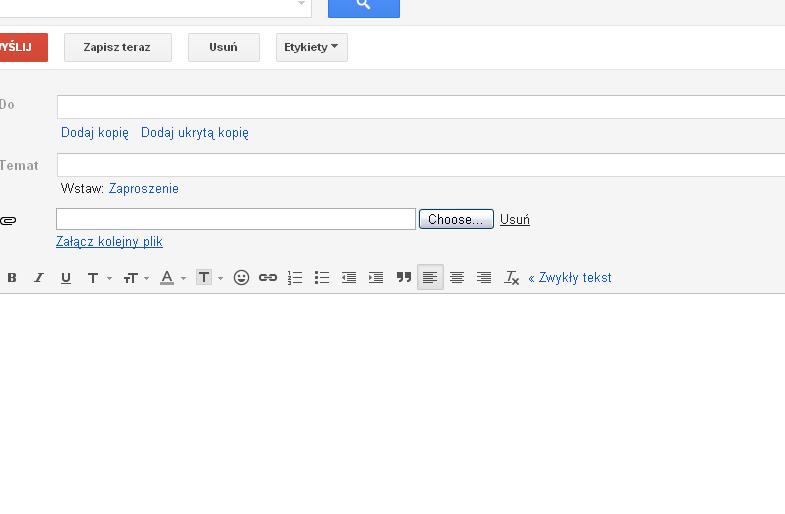Insert an emoticon smiley
The width and height of the screenshot is (785, 514).
pyautogui.click(x=241, y=278)
